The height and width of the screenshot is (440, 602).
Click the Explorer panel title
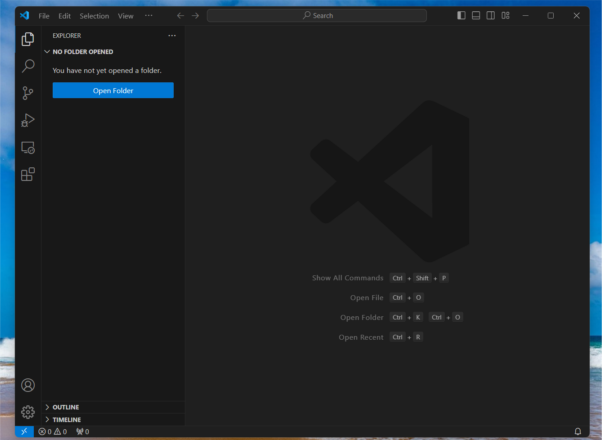[x=67, y=35]
